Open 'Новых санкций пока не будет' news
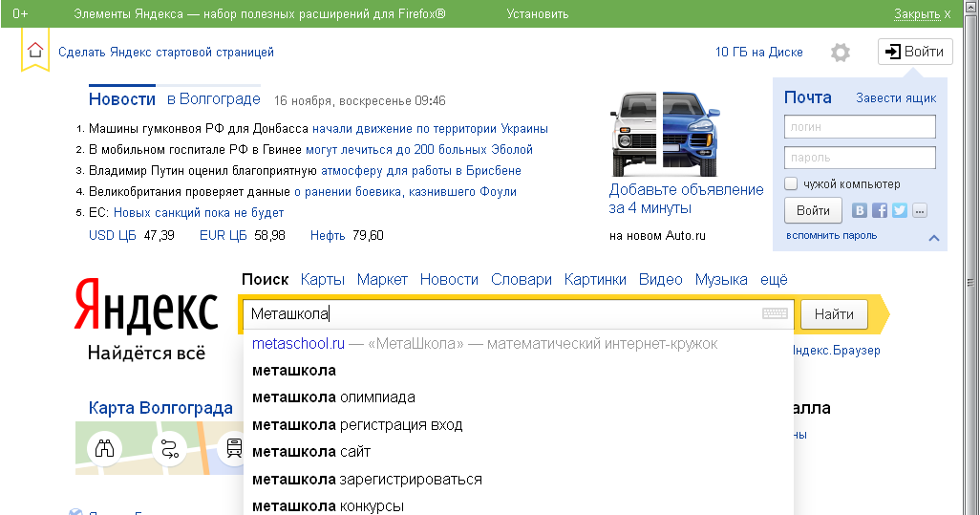 point(198,212)
